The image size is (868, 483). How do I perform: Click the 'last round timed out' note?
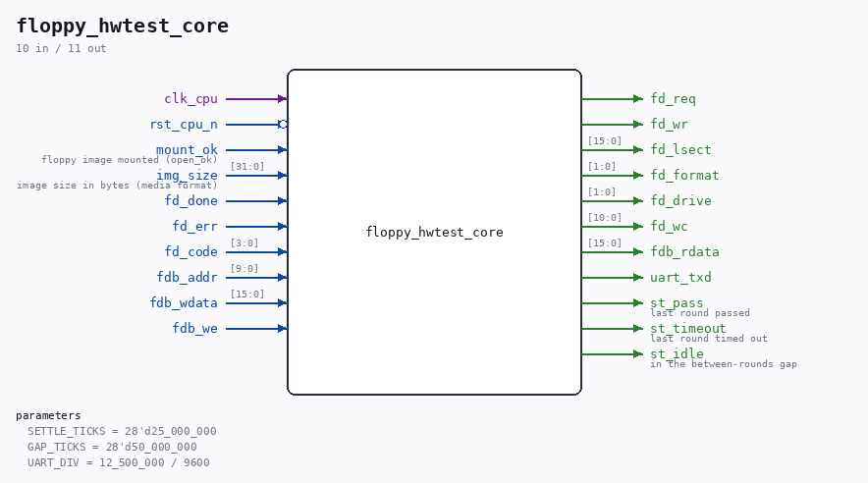[x=709, y=339]
